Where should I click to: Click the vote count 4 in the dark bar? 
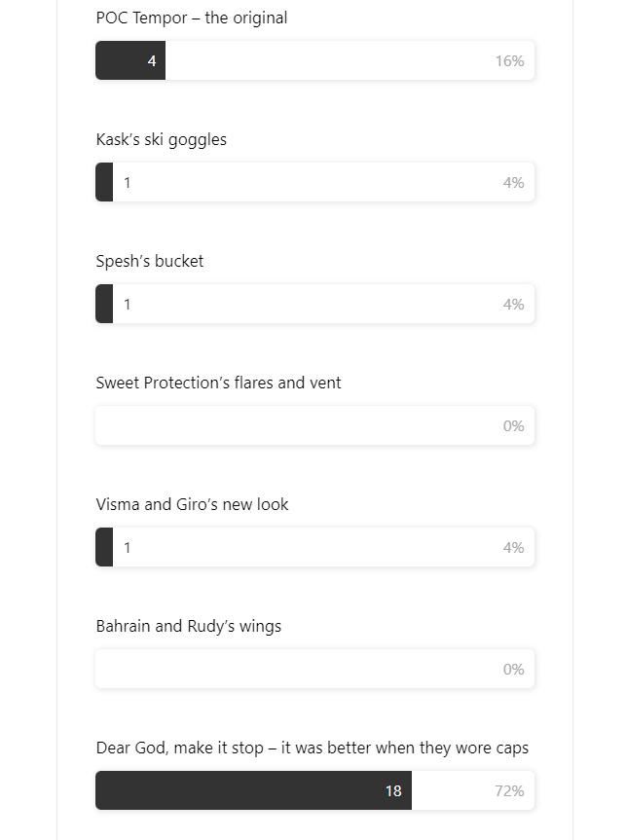[152, 61]
